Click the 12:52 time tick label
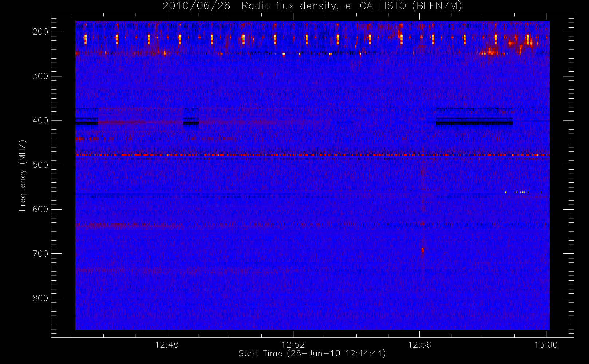The height and width of the screenshot is (364, 589). point(293,345)
